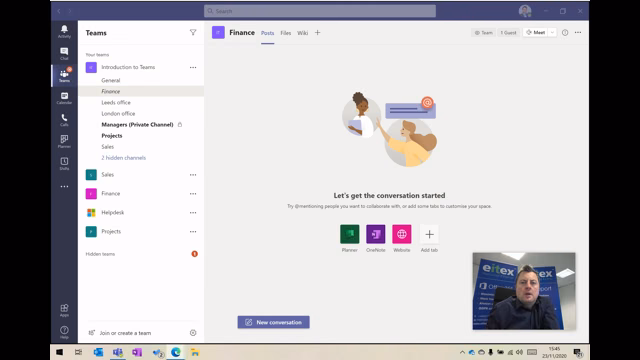
Task: Expand the Hidden teams section
Action: (100, 254)
